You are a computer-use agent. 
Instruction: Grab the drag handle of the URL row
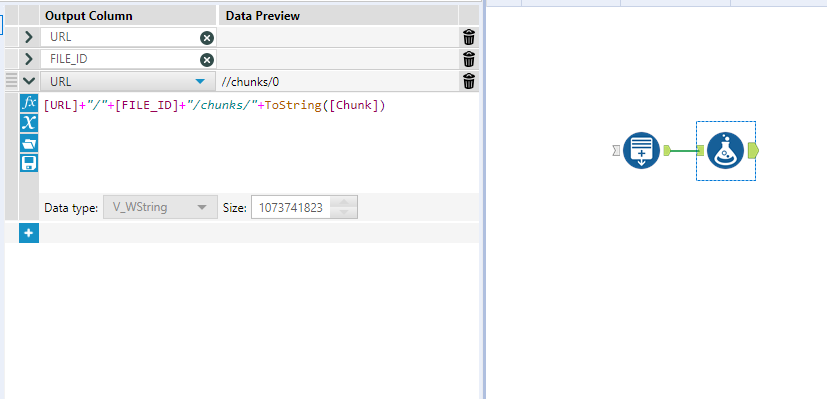[12, 82]
